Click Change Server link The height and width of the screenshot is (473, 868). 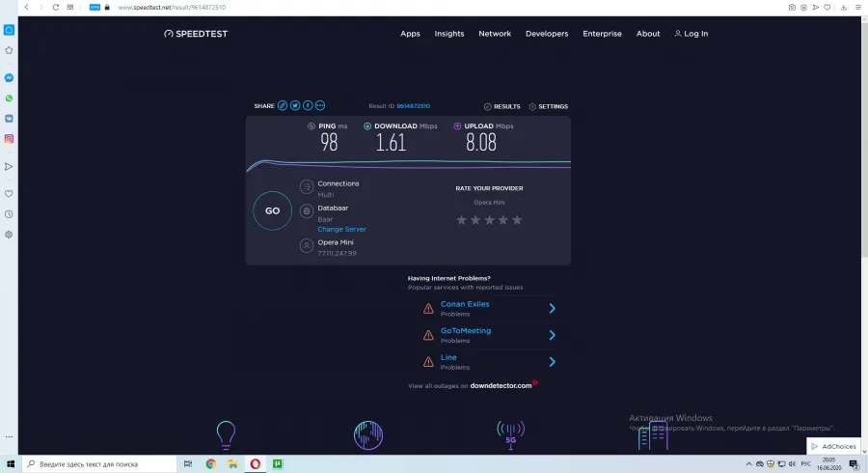(x=341, y=230)
